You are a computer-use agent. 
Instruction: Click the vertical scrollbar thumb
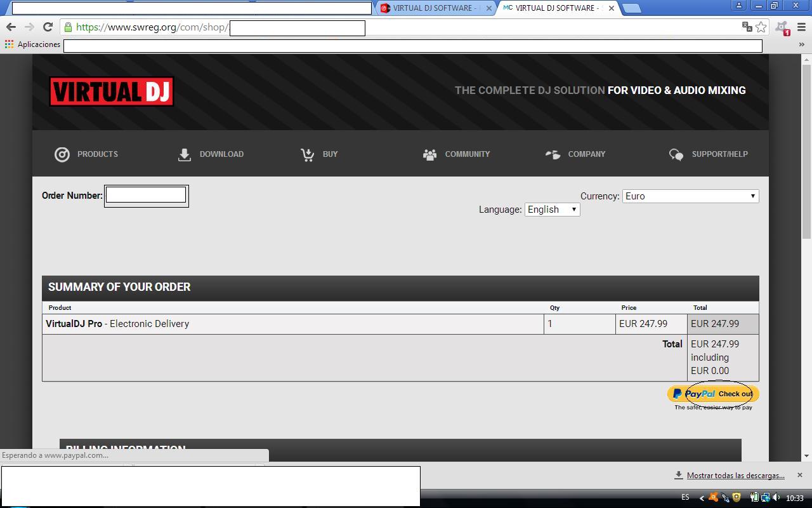[806, 152]
